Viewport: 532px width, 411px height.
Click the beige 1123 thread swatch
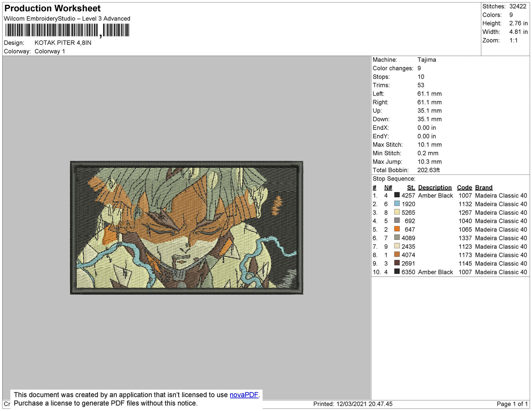tap(397, 246)
